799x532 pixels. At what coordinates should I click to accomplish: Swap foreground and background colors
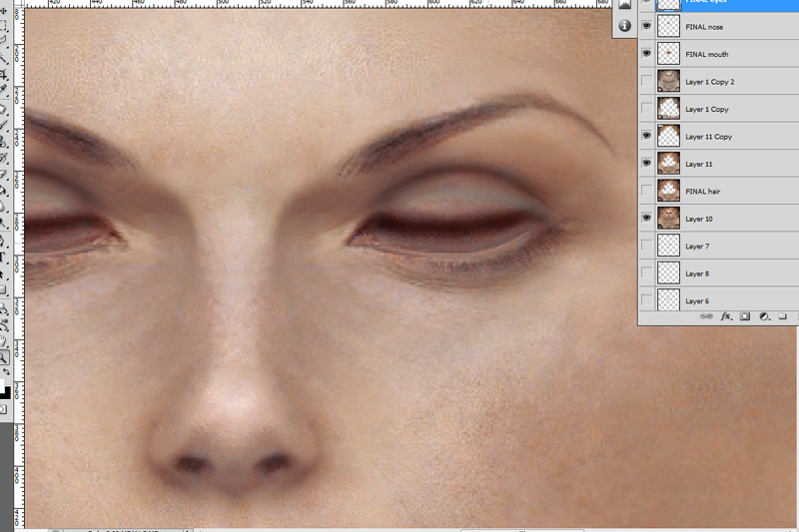click(7, 371)
